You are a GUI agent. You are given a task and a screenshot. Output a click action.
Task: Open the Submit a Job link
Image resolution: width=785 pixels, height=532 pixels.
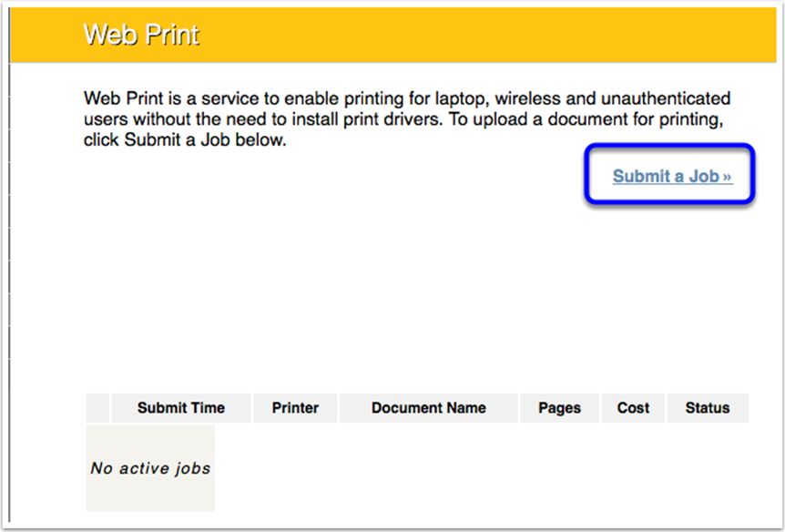pos(672,176)
